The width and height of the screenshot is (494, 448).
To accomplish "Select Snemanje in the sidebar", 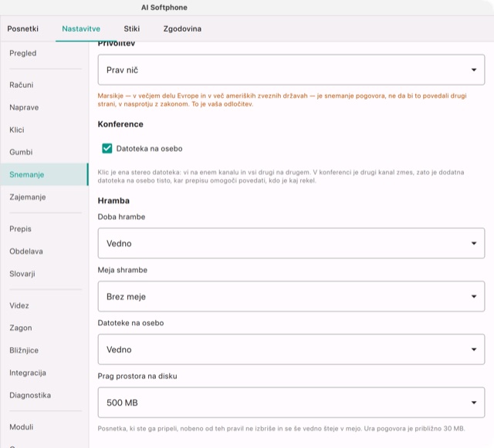I will coord(44,174).
